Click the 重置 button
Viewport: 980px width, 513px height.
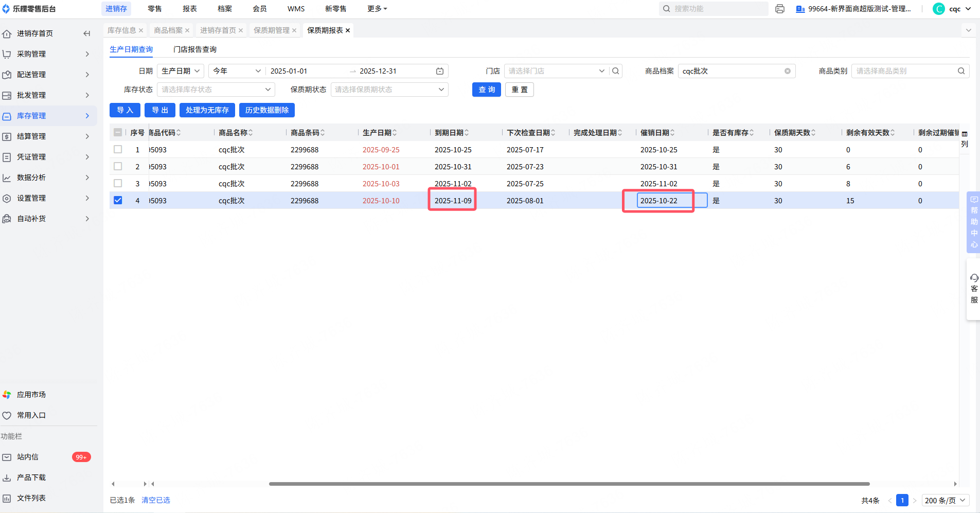coord(520,90)
